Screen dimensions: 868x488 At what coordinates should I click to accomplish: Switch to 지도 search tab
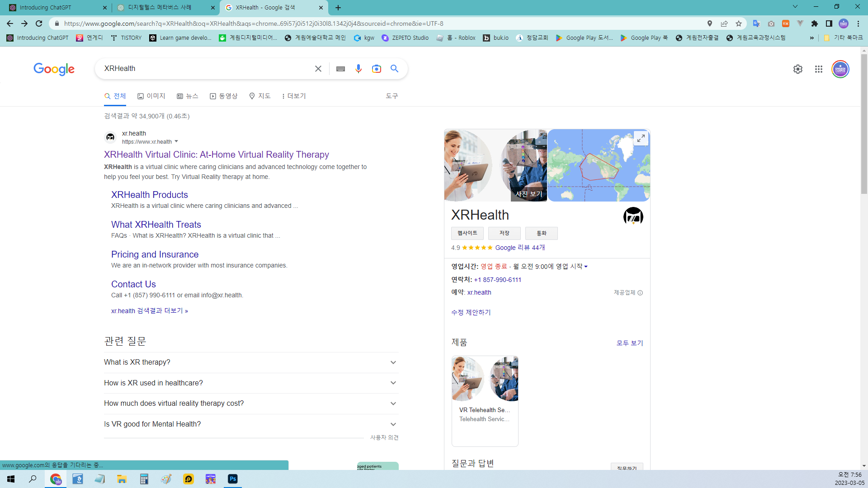pyautogui.click(x=260, y=96)
